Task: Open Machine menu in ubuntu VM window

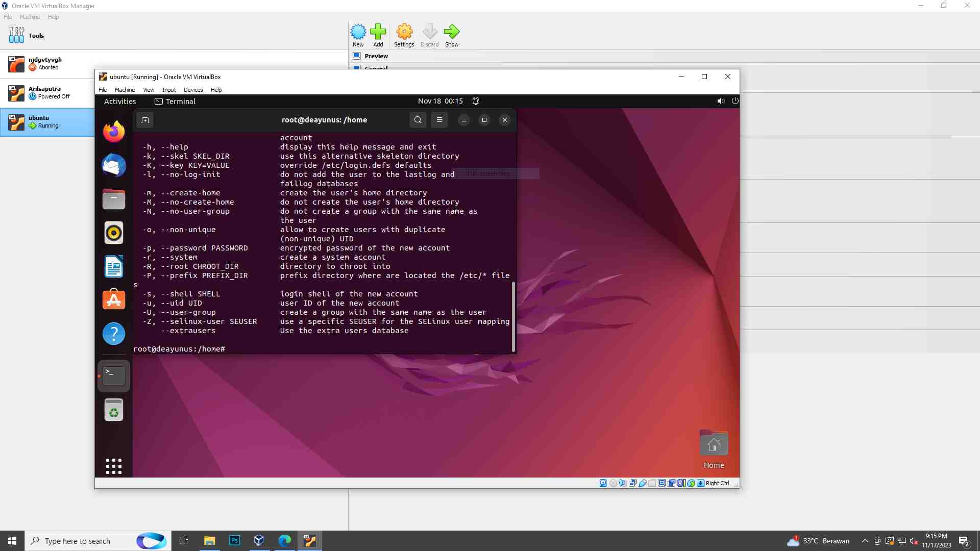Action: [125, 90]
